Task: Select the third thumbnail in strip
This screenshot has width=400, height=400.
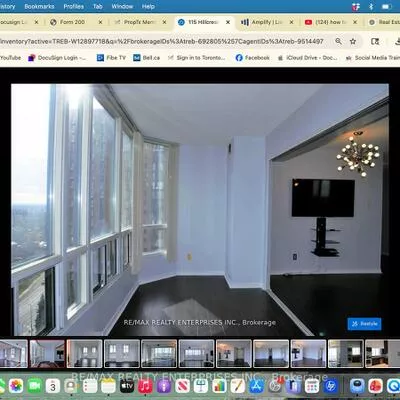Action: point(84,354)
